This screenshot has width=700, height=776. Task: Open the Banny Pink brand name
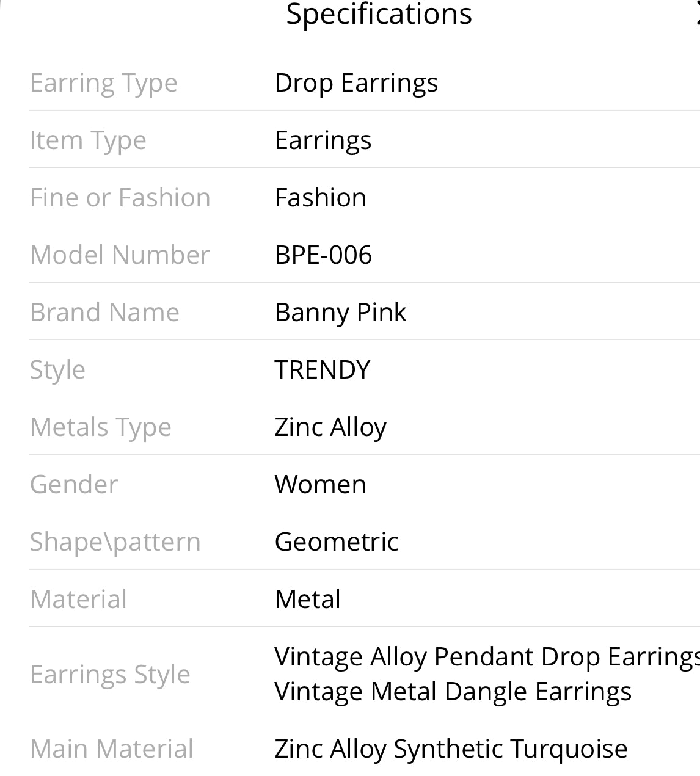click(340, 313)
